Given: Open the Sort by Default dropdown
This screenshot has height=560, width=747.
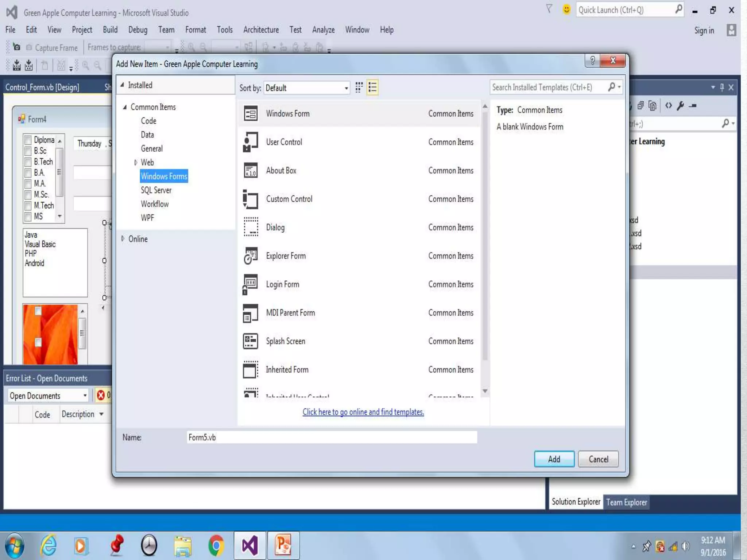Looking at the screenshot, I should 306,88.
